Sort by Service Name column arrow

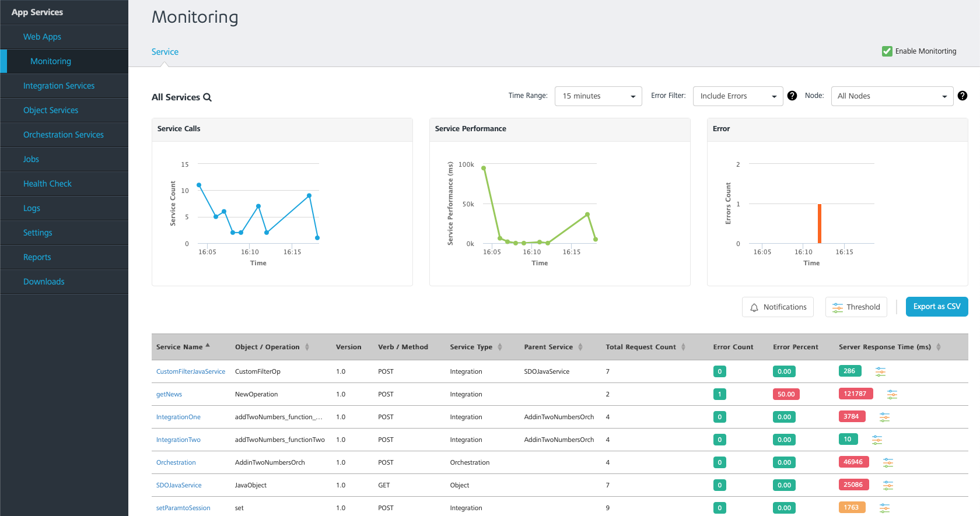pos(208,346)
